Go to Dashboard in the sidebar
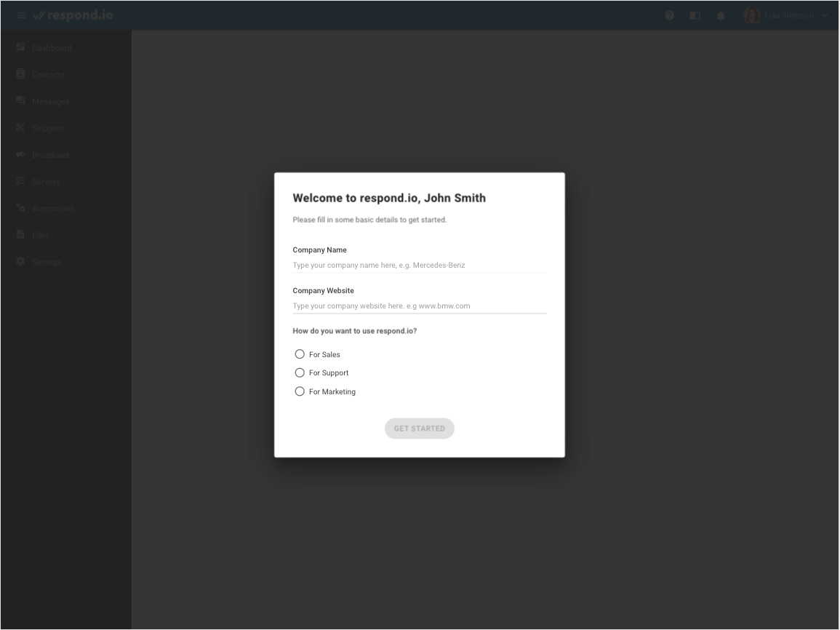 (x=52, y=48)
